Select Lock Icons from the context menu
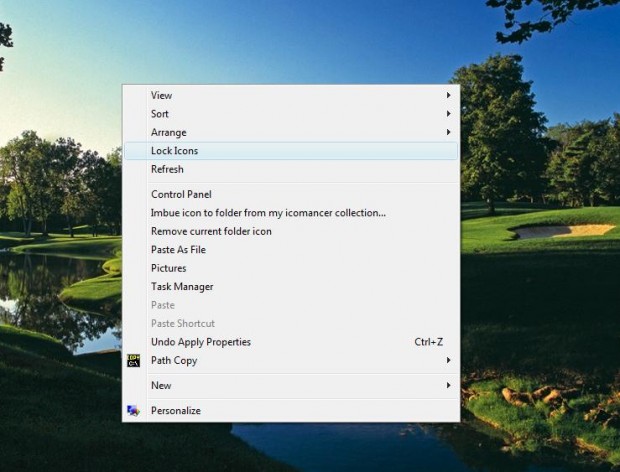The image size is (620, 472). click(174, 151)
